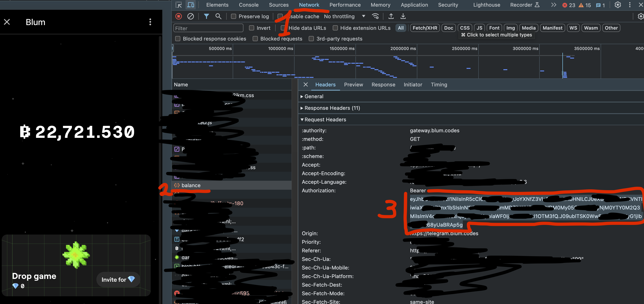
Task: Filter requests by Media type
Action: tap(529, 28)
